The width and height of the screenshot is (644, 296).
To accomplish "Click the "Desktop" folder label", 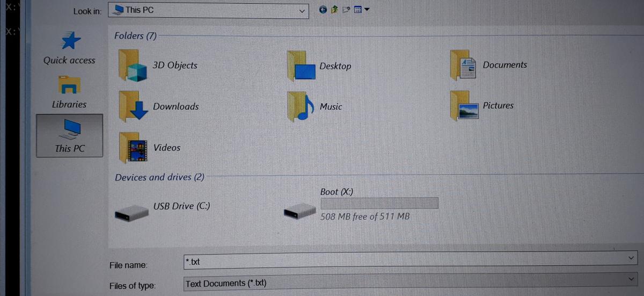I will point(335,66).
